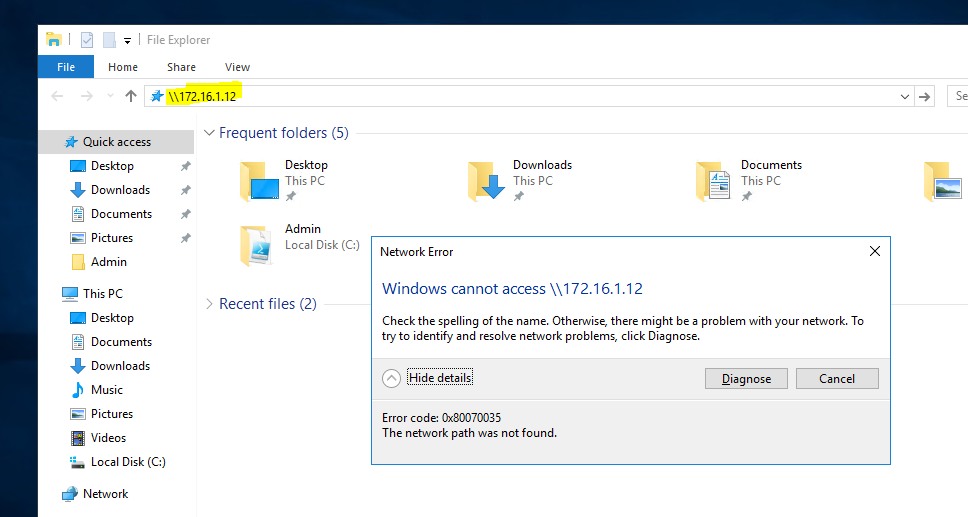Close the Network Error dialog with X
Viewport: 968px width, 517px height.
point(875,251)
